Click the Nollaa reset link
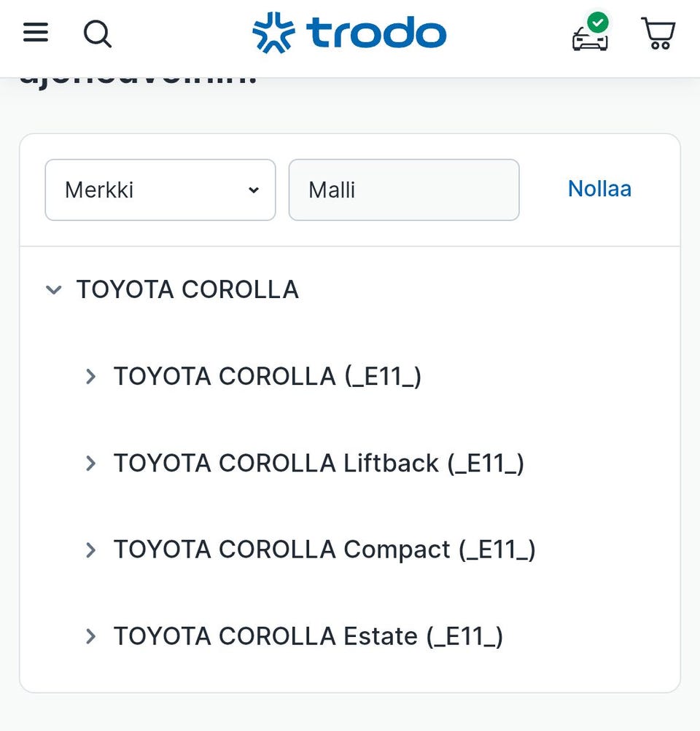 (599, 189)
